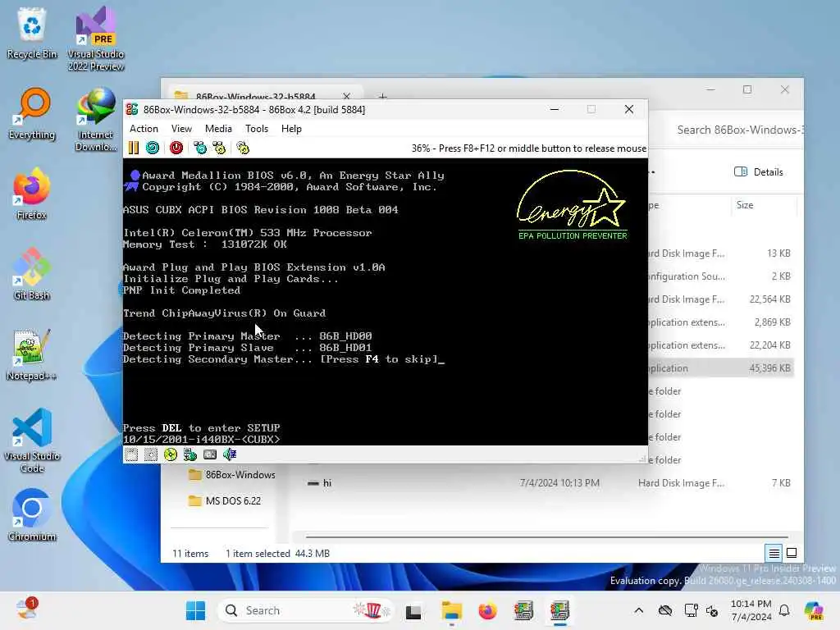
Task: Open Firefox from the taskbar
Action: 487,610
